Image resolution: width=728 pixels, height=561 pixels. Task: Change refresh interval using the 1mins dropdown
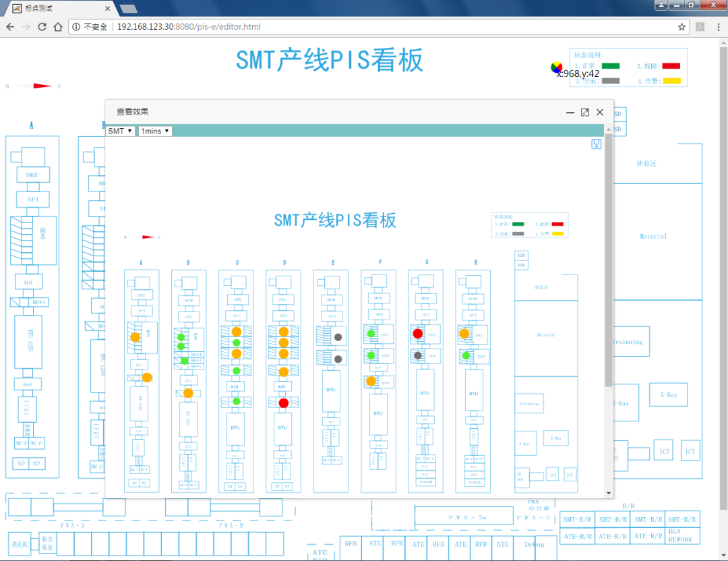(154, 131)
